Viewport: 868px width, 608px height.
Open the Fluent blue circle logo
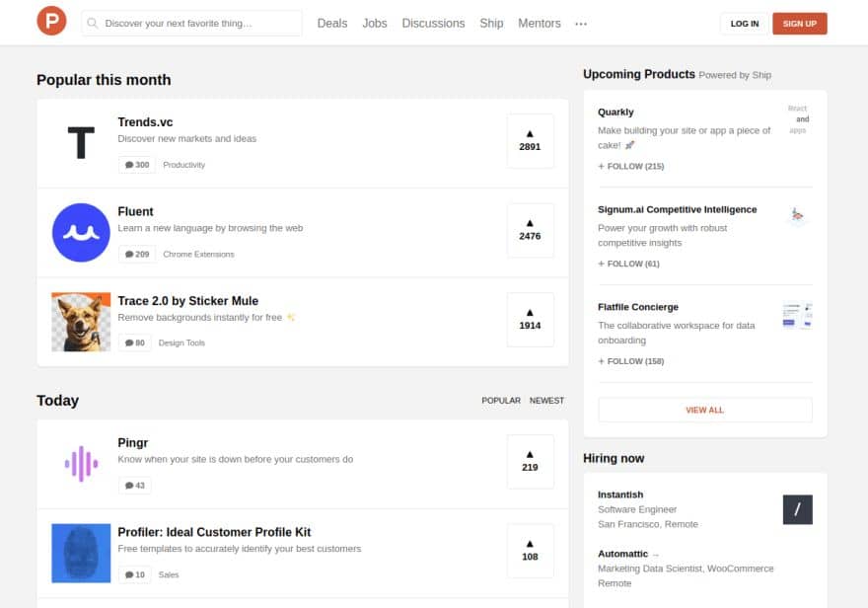81,233
